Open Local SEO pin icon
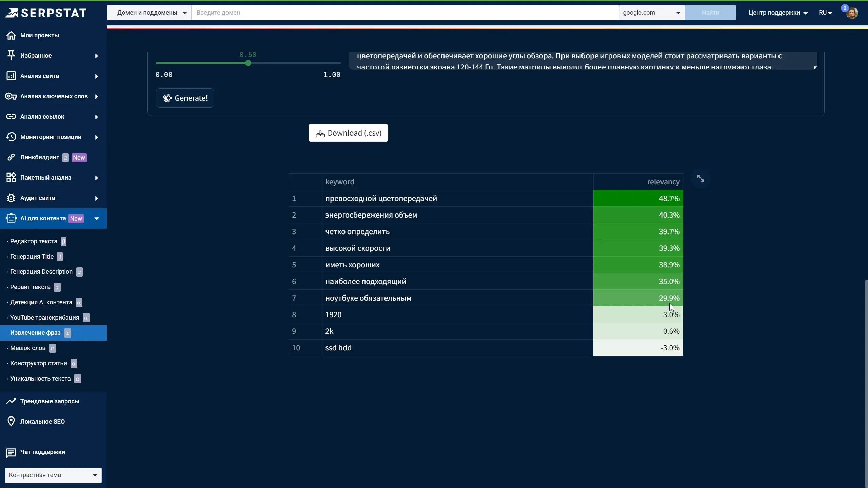The height and width of the screenshot is (488, 868). (x=11, y=421)
